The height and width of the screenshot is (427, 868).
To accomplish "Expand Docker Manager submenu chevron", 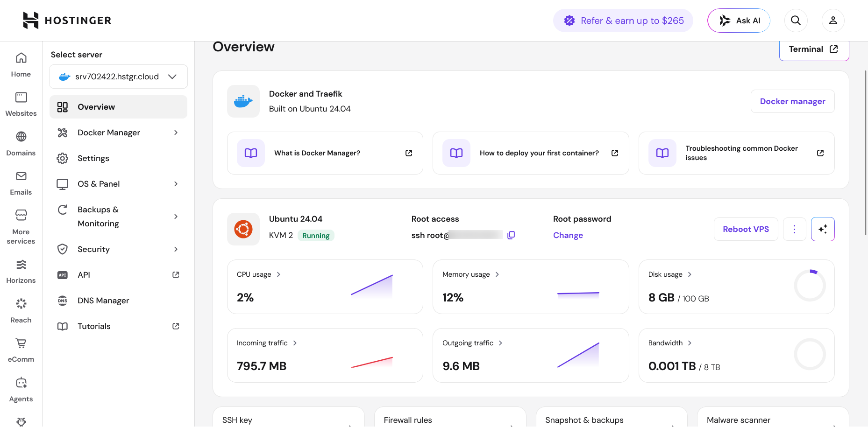I will (x=176, y=133).
